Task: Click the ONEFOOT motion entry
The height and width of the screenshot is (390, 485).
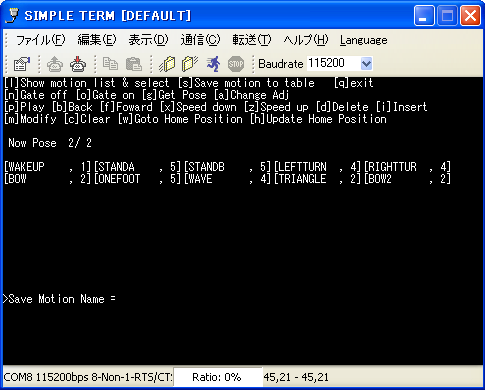Action: coord(137,179)
